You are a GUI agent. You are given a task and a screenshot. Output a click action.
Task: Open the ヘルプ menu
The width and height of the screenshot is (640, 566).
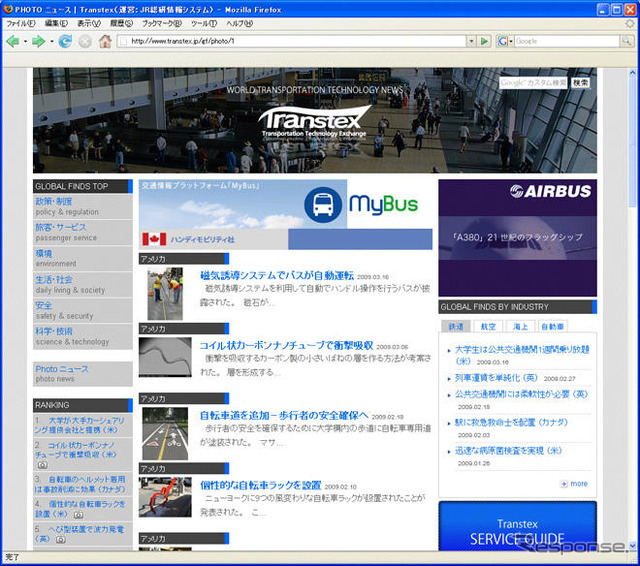pos(239,24)
